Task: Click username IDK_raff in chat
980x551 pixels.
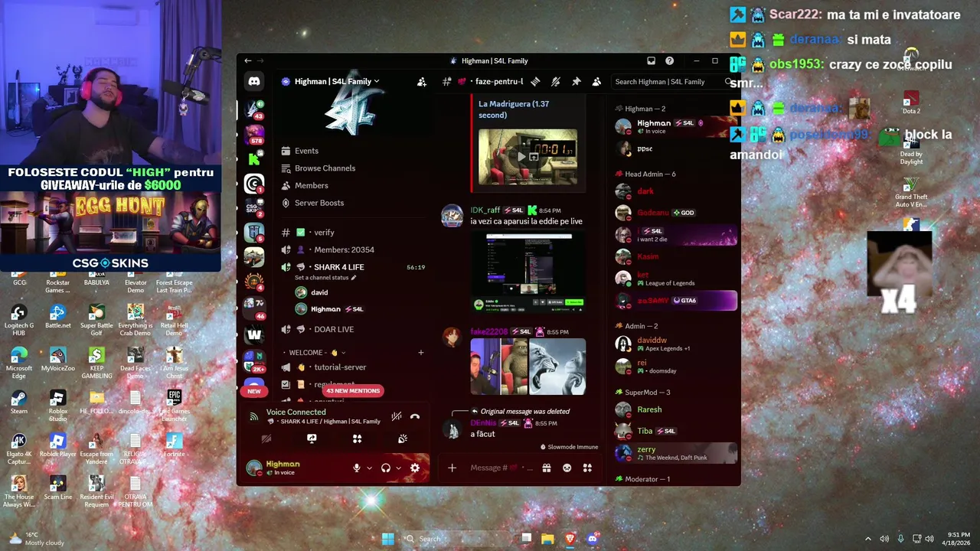Action: 485,210
